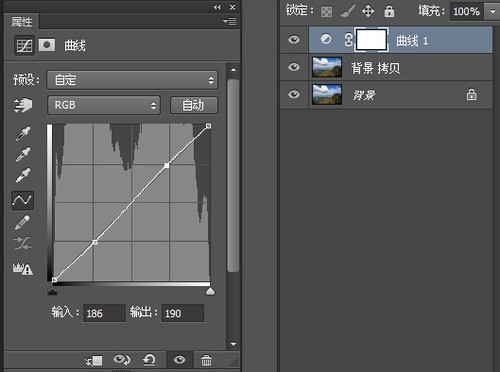Click the 输出 output value field
Image resolution: width=500 pixels, height=372 pixels.
183,313
